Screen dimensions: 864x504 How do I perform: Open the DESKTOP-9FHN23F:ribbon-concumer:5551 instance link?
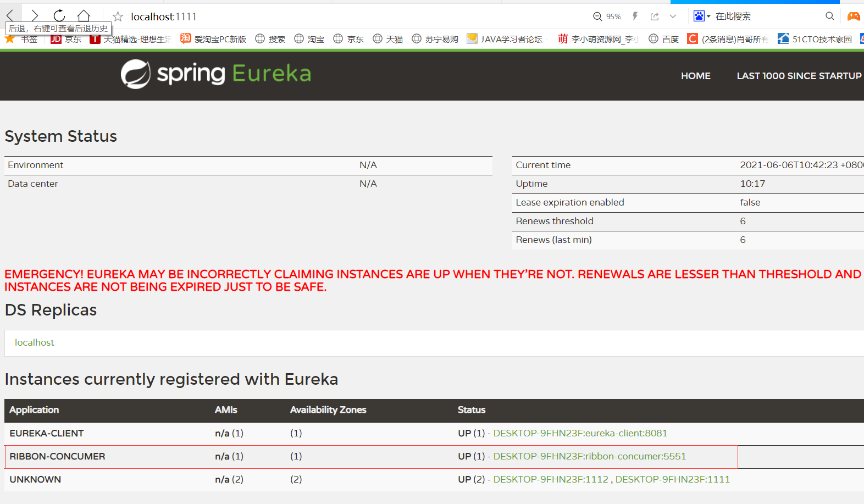[x=590, y=456]
